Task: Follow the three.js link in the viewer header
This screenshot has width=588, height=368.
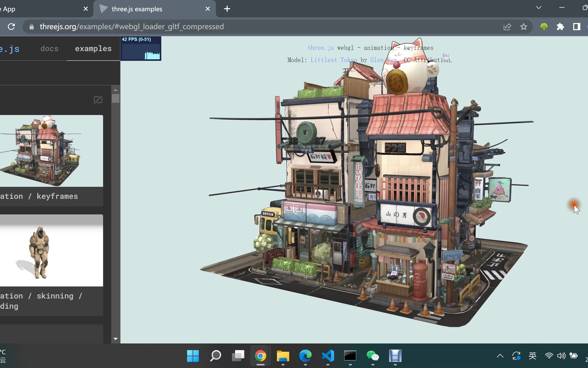Action: pos(321,48)
